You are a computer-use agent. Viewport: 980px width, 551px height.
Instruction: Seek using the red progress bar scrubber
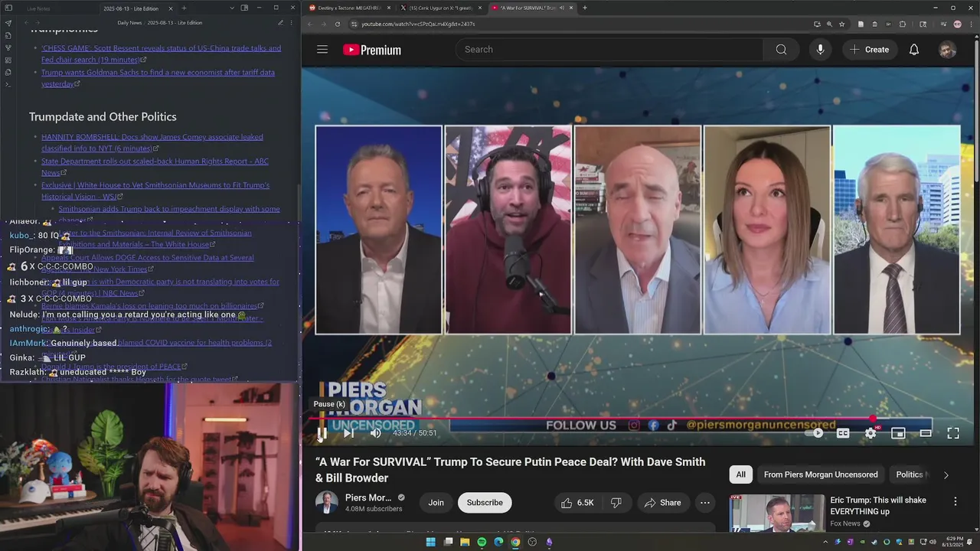[873, 419]
